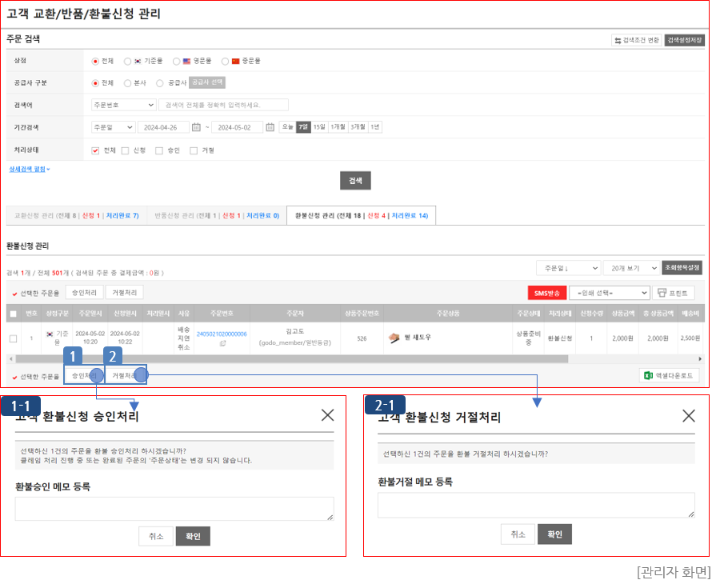The width and height of the screenshot is (724, 588).
Task: Open the start date calendar picker icon
Action: click(196, 127)
